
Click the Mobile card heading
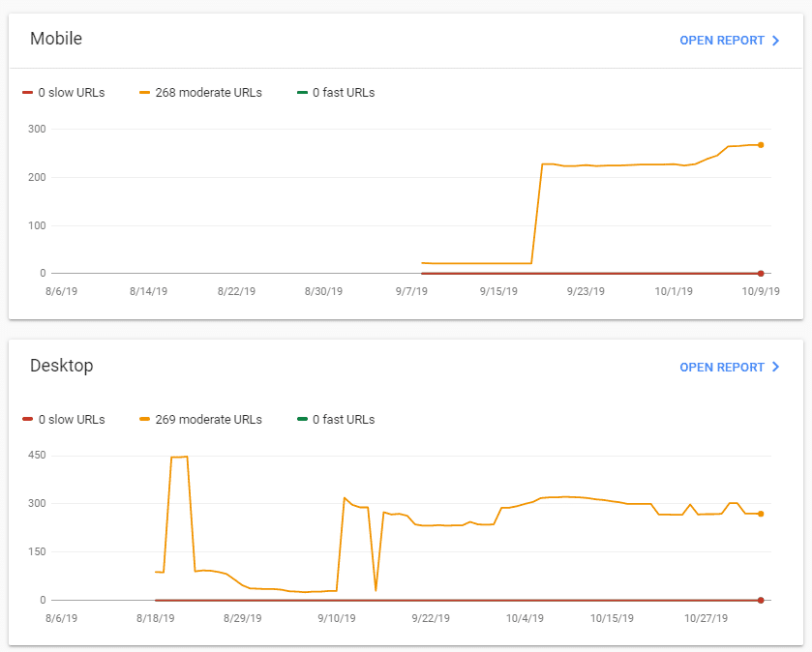56,39
